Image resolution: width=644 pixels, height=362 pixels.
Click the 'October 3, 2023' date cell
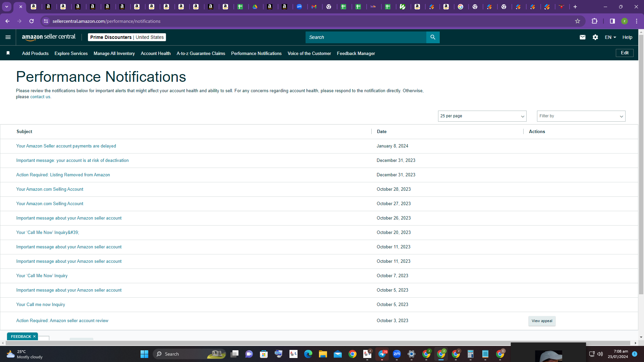392,321
